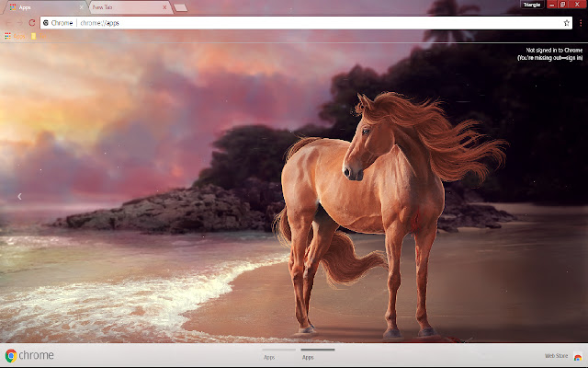Open the Apps shortcut in bookmarks bar

(15, 36)
